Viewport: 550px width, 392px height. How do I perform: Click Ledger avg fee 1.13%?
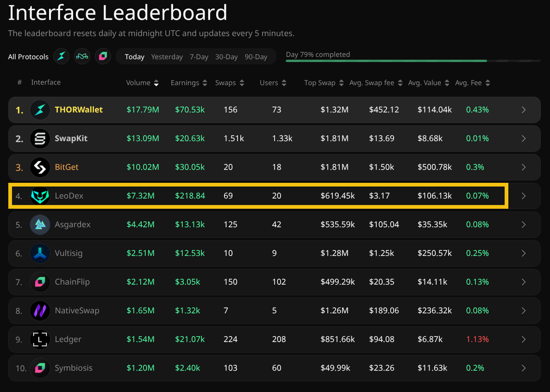pos(477,340)
